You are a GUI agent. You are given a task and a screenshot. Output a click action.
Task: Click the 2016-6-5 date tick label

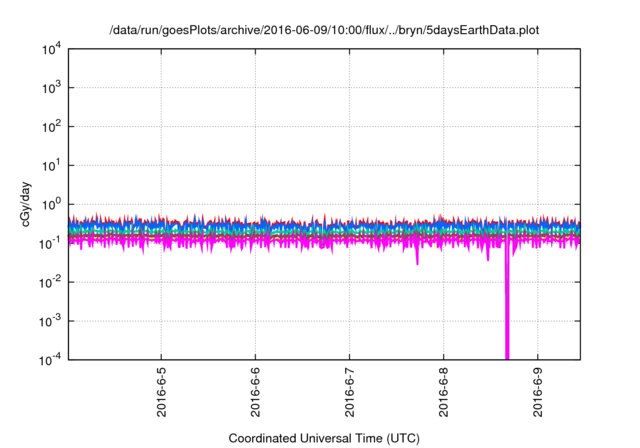coord(162,392)
